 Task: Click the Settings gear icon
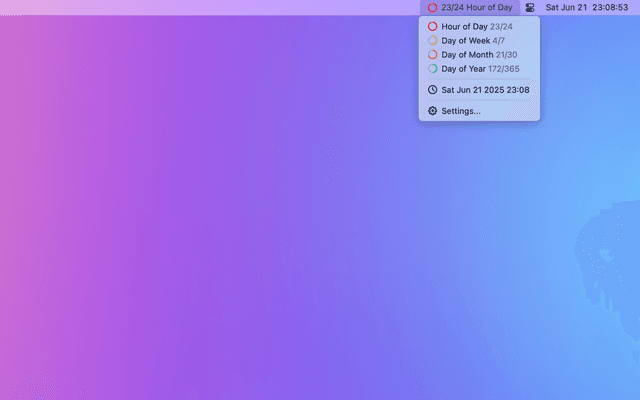433,111
